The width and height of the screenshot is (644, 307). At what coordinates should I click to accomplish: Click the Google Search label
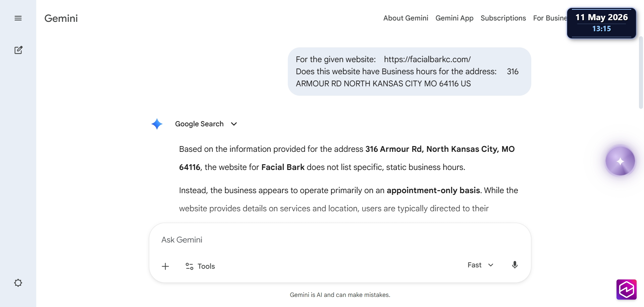click(199, 124)
